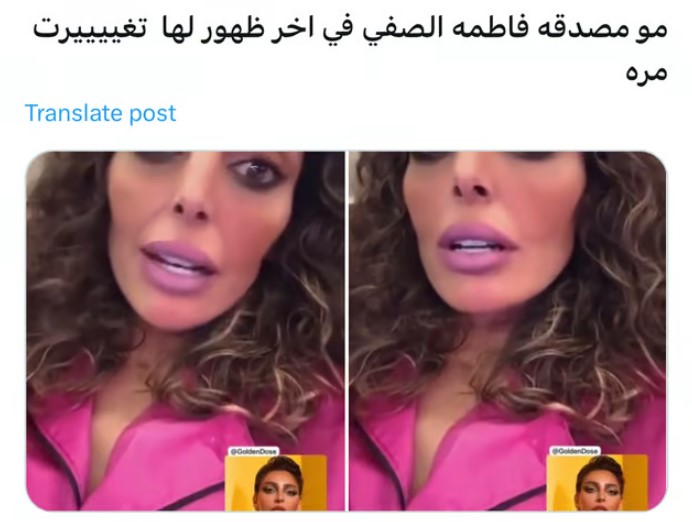The height and width of the screenshot is (522, 692).
Task: Click the @GoldenDose tag on the right photo
Action: [x=575, y=451]
